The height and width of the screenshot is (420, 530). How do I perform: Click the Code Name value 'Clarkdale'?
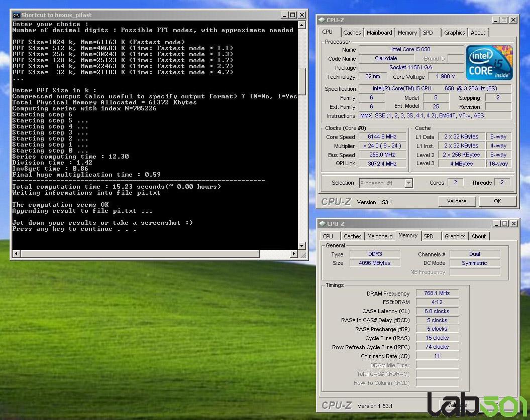(x=386, y=58)
